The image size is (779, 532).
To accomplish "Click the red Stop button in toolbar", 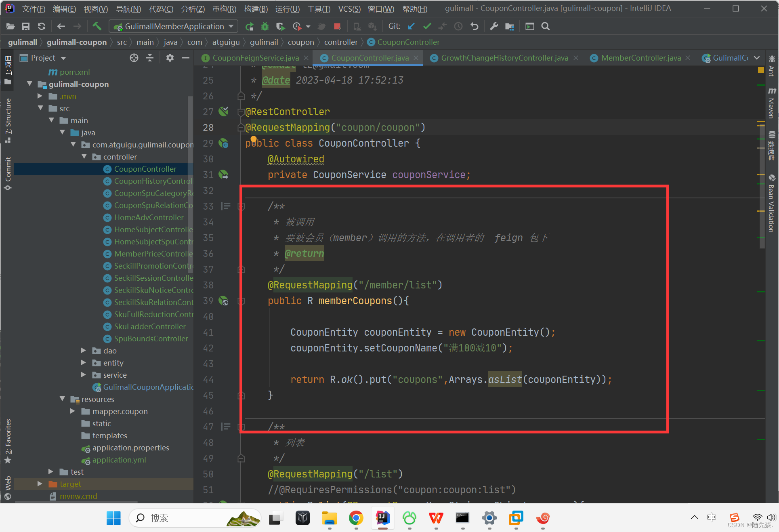I will 337,26.
